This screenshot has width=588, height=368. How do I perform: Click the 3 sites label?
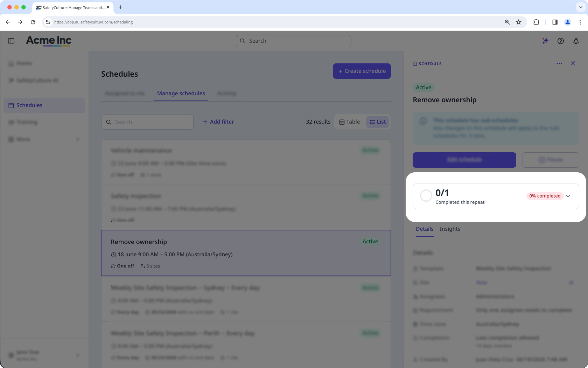pos(150,266)
